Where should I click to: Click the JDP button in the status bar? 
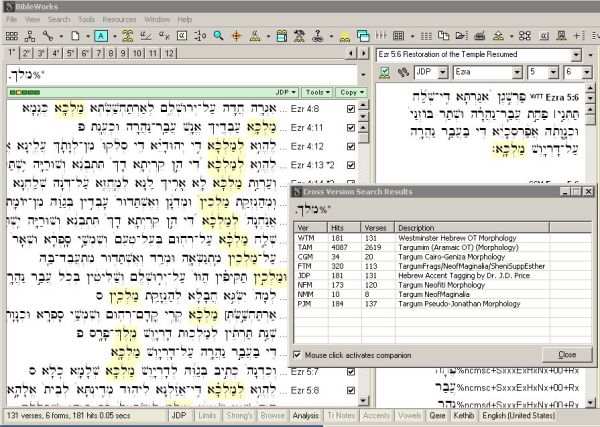[179, 416]
